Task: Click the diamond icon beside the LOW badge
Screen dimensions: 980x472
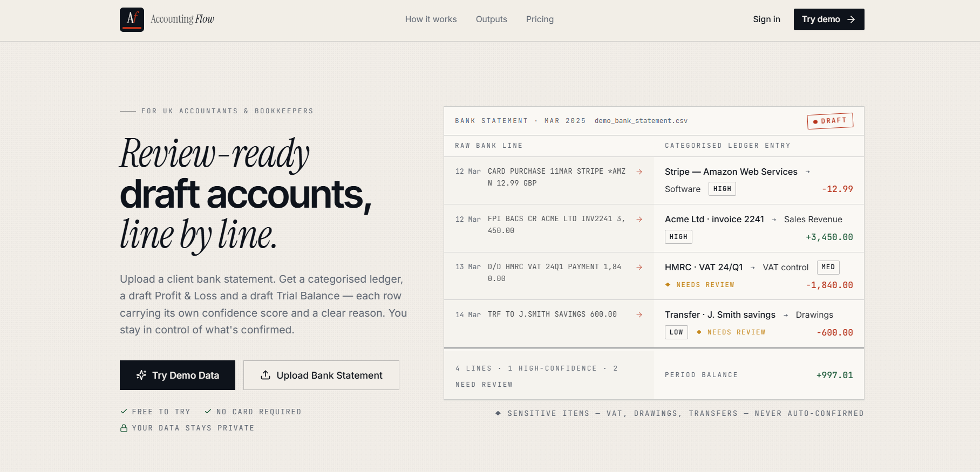Action: pyautogui.click(x=699, y=332)
